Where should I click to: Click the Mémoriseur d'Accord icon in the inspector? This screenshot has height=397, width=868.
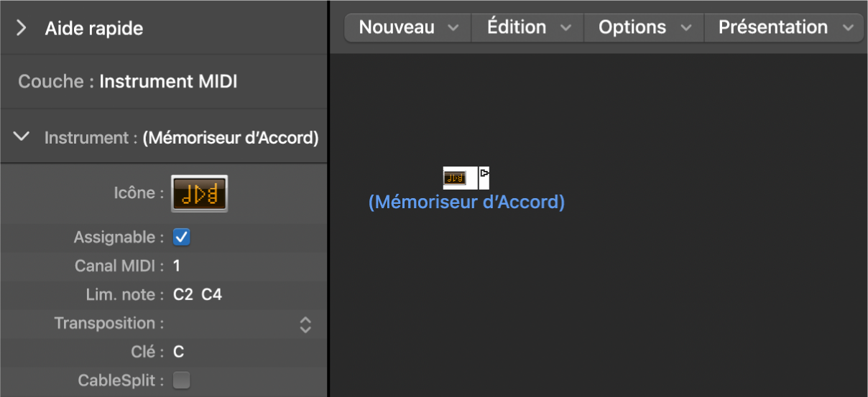(199, 193)
